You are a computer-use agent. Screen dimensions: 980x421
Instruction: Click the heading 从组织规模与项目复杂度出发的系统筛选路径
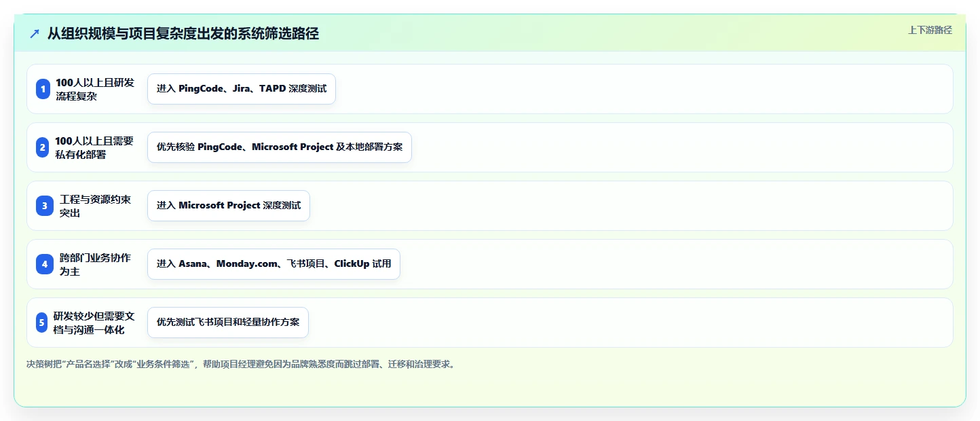pos(183,33)
